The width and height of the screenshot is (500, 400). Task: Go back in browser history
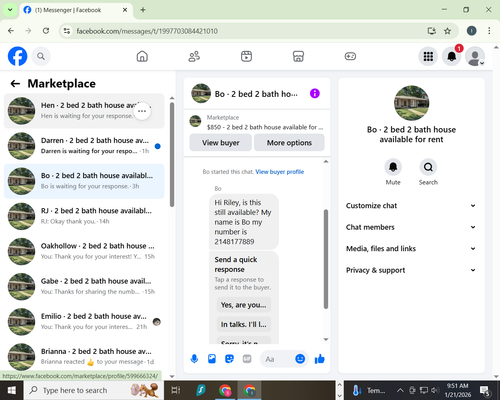(x=11, y=31)
